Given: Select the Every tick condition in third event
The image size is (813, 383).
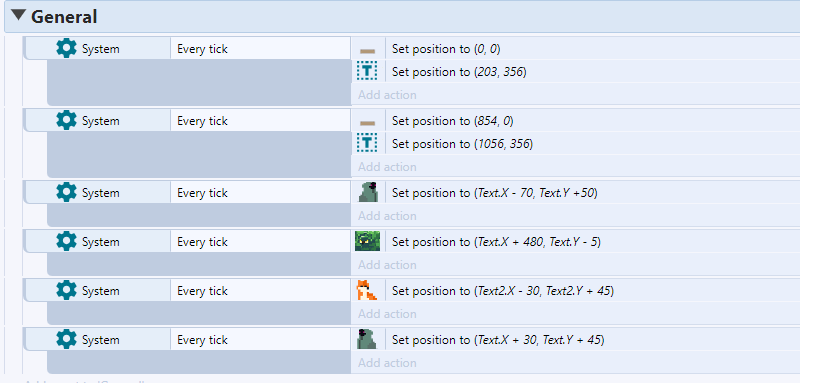Looking at the screenshot, I should point(260,193).
